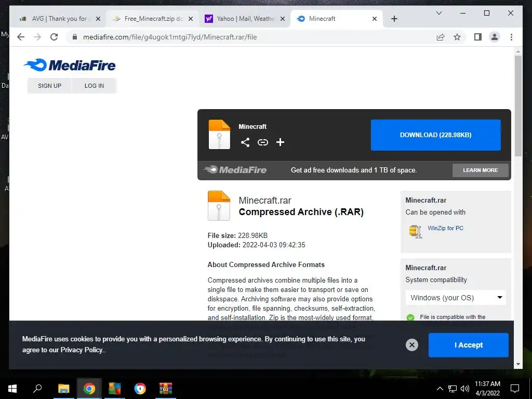Open the Chrome profile avatar icon
The height and width of the screenshot is (399, 532).
click(x=495, y=37)
